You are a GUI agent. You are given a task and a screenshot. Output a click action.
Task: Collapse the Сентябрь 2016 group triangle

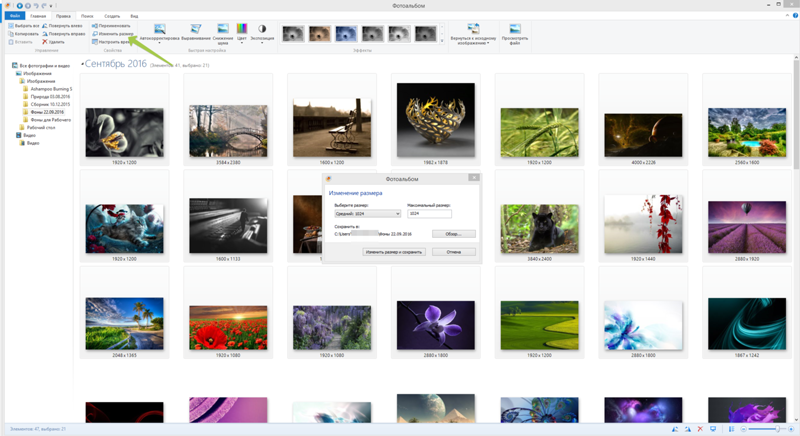[82, 65]
